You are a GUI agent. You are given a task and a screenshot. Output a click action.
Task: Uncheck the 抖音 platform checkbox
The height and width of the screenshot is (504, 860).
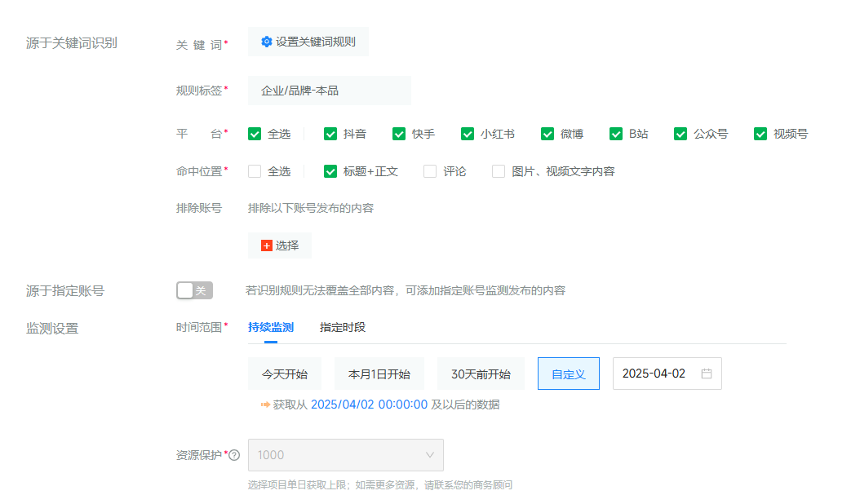330,134
